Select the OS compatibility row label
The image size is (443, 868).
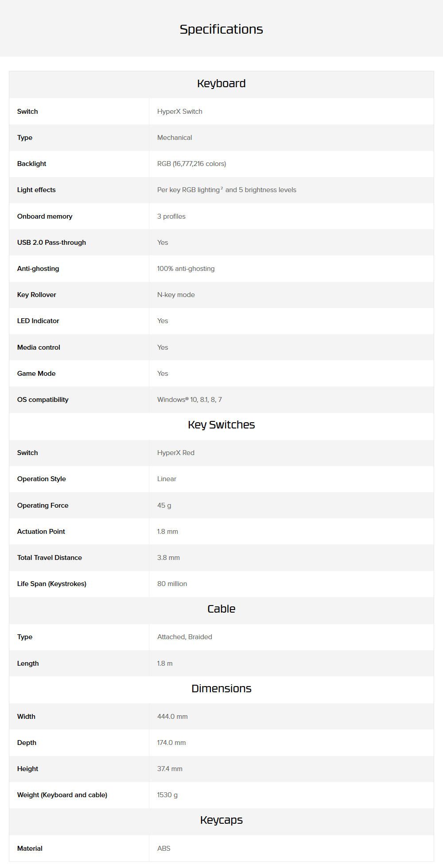click(x=43, y=400)
